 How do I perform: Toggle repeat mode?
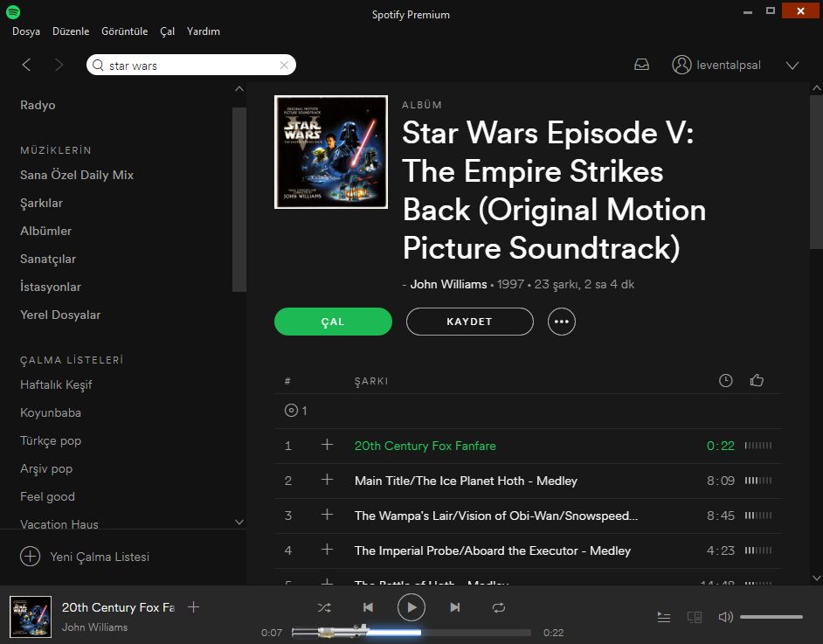[x=499, y=607]
